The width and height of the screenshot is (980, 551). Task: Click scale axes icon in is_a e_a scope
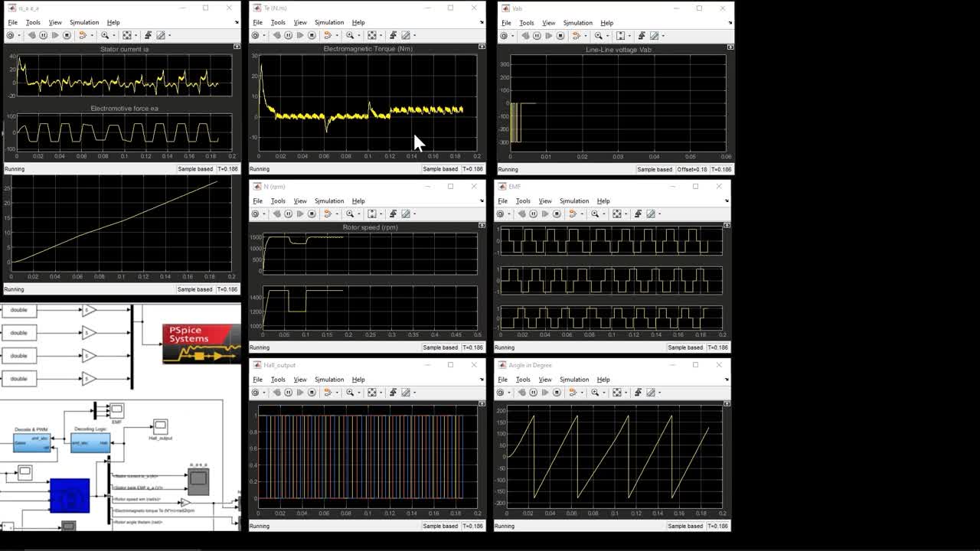(126, 35)
